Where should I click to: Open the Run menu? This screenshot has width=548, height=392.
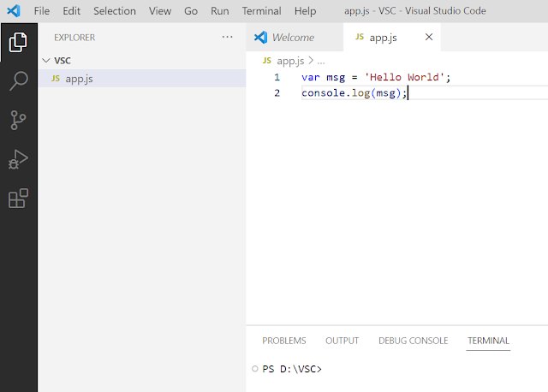click(x=220, y=11)
